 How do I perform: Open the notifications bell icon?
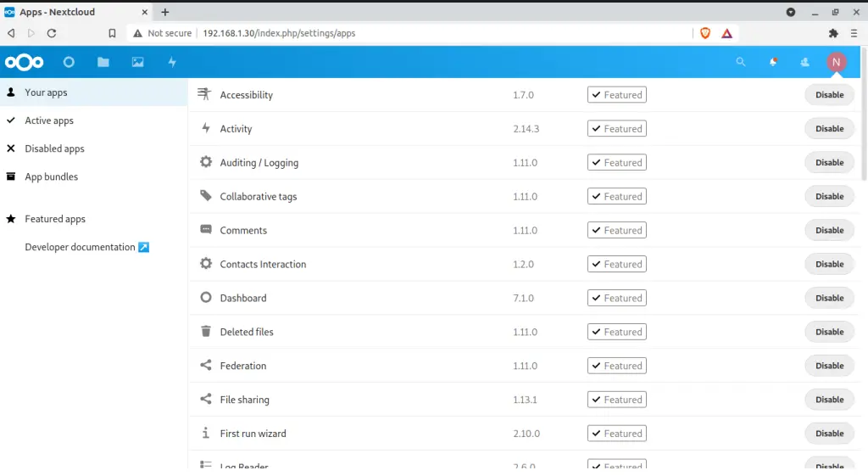click(773, 62)
